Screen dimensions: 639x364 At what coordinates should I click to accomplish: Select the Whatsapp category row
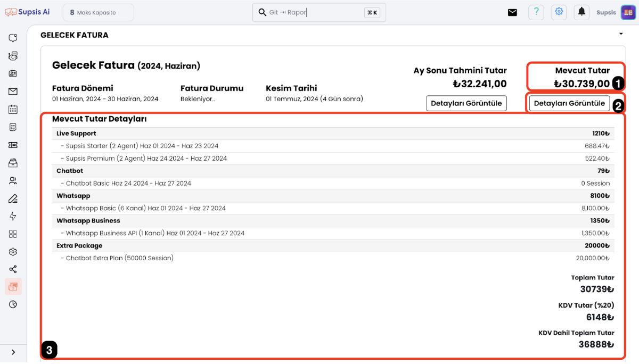[333, 196]
